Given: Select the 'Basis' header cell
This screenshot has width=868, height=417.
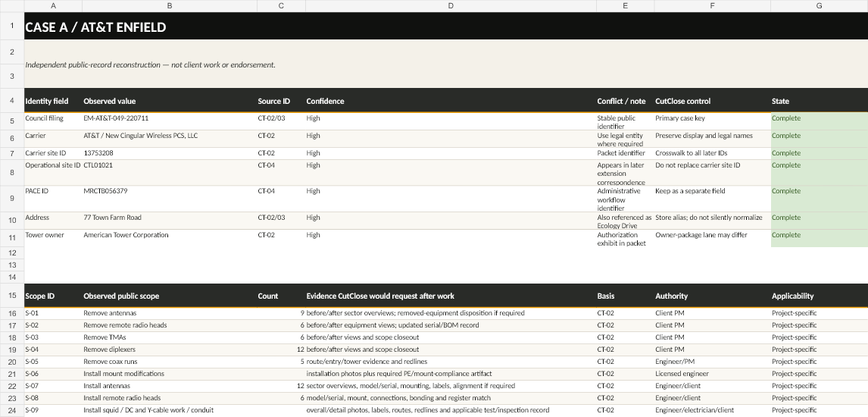Looking at the screenshot, I should pyautogui.click(x=625, y=296).
